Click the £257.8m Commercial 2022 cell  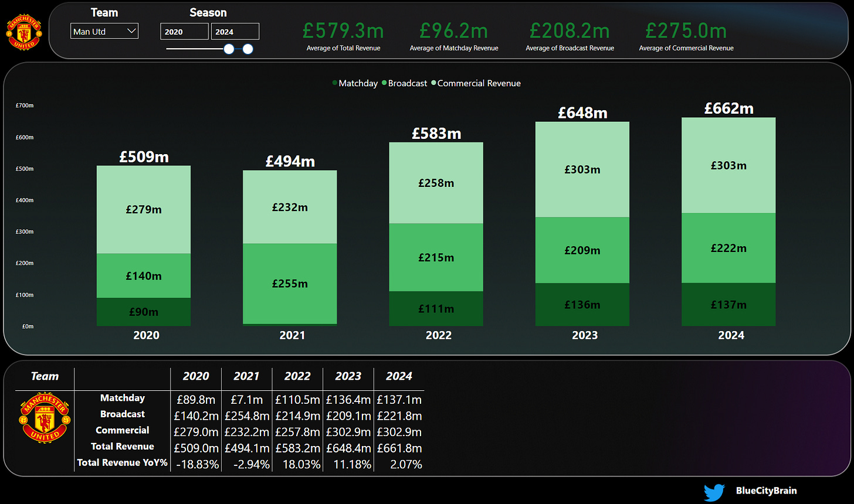(297, 432)
